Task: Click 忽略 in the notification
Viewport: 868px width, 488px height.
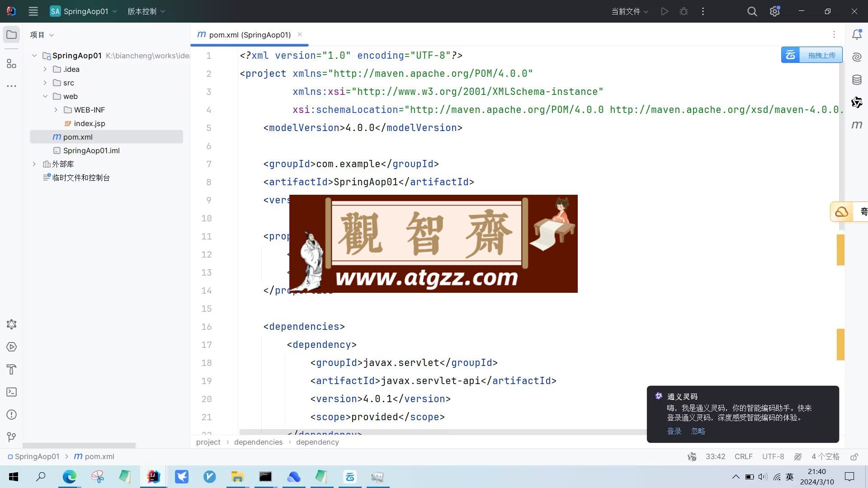Action: [x=698, y=431]
